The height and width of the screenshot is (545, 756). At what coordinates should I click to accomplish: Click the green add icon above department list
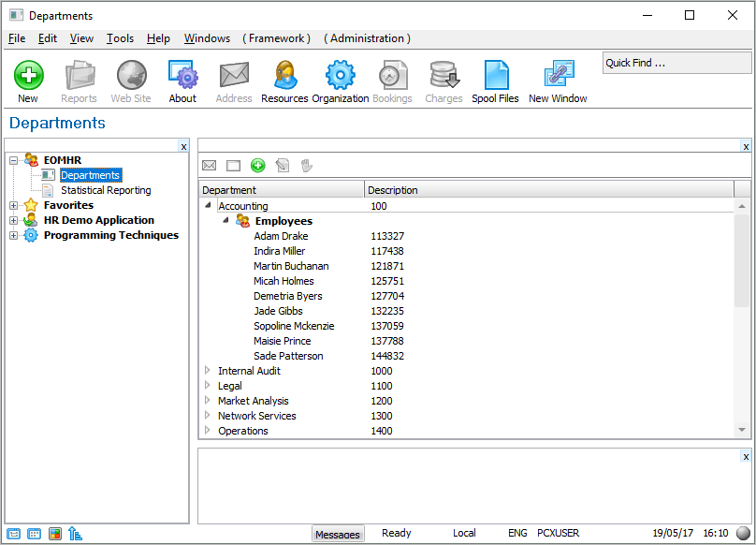click(258, 166)
